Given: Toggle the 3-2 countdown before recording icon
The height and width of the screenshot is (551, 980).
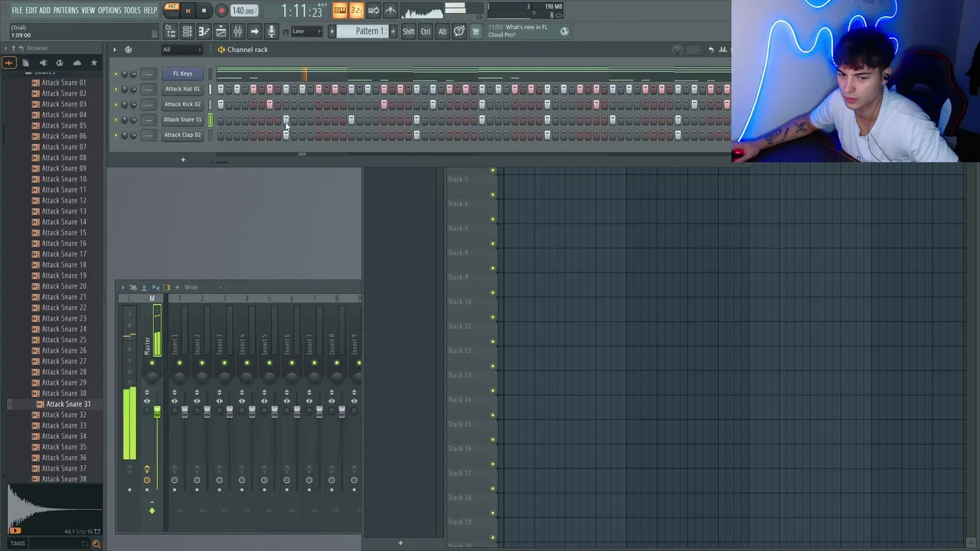Looking at the screenshot, I should point(356,11).
